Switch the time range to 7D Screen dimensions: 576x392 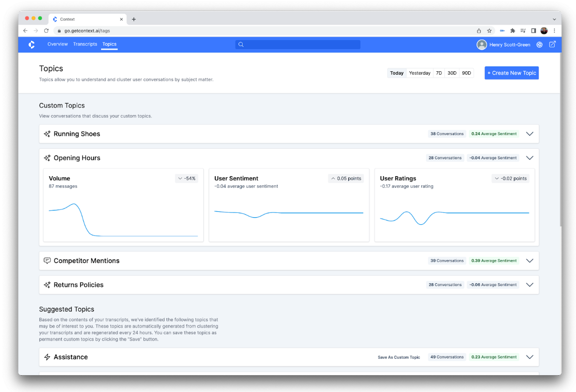pyautogui.click(x=439, y=73)
